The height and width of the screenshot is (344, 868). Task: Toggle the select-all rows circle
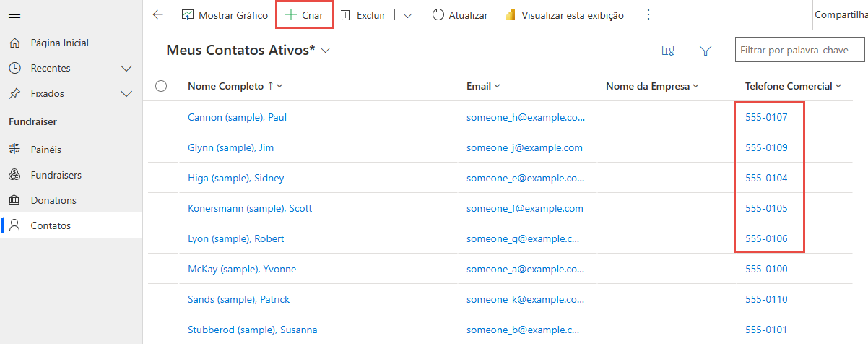tap(161, 86)
